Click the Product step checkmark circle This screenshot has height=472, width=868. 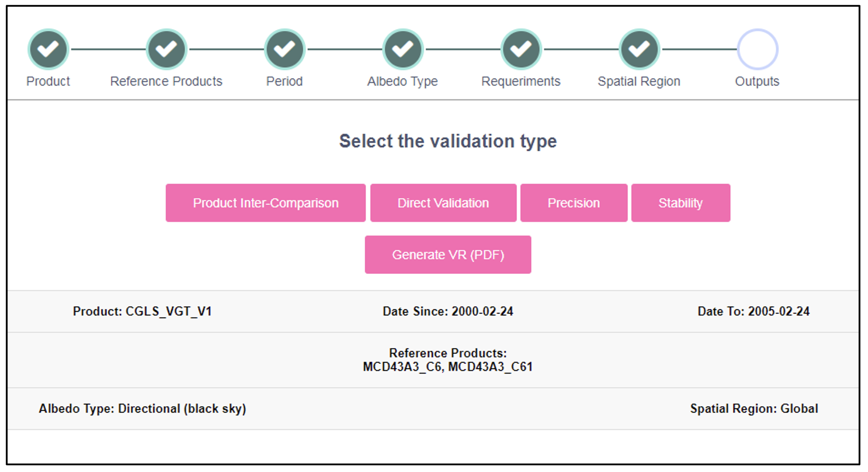click(48, 49)
